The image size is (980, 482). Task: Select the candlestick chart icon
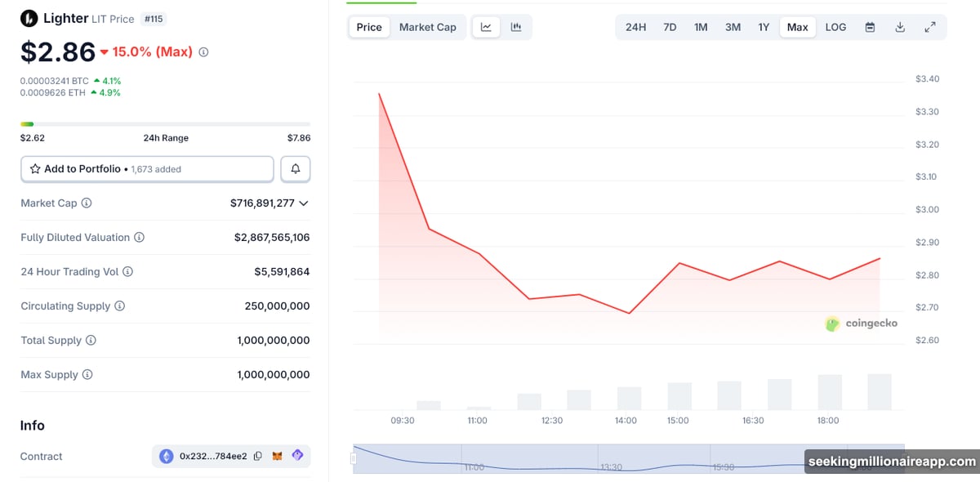[516, 27]
